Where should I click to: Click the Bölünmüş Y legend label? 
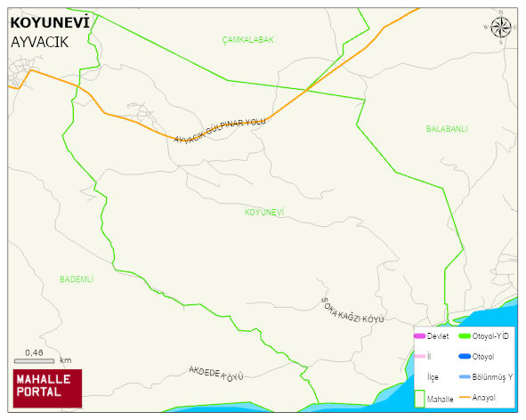492,377
